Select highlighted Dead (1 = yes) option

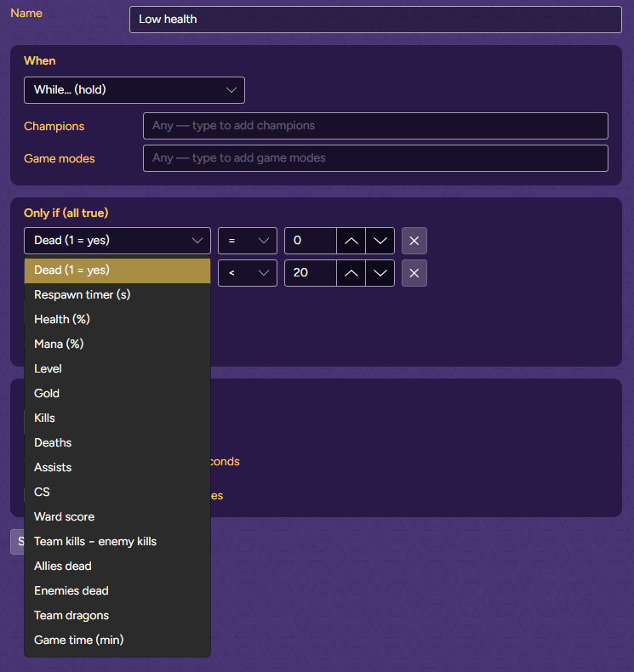tap(117, 271)
